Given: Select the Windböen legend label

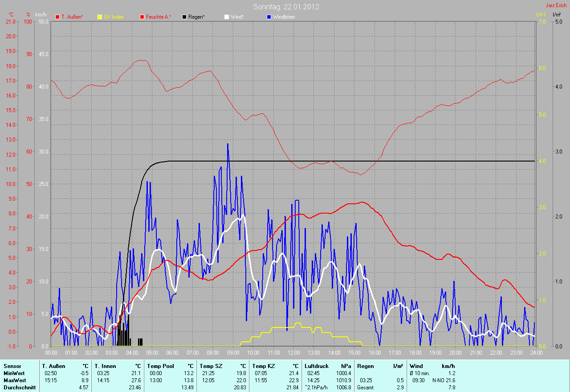Looking at the screenshot, I should (284, 17).
